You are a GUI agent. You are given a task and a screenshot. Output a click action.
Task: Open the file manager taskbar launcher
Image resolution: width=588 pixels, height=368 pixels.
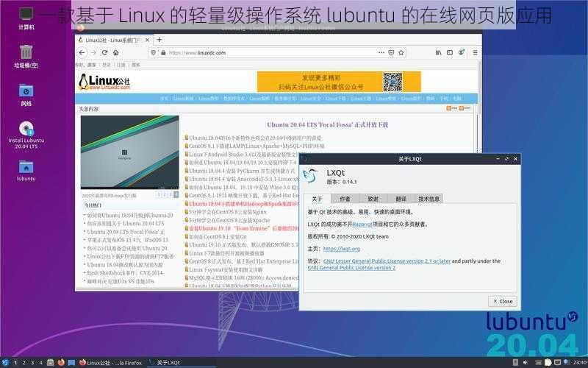[x=50, y=363]
